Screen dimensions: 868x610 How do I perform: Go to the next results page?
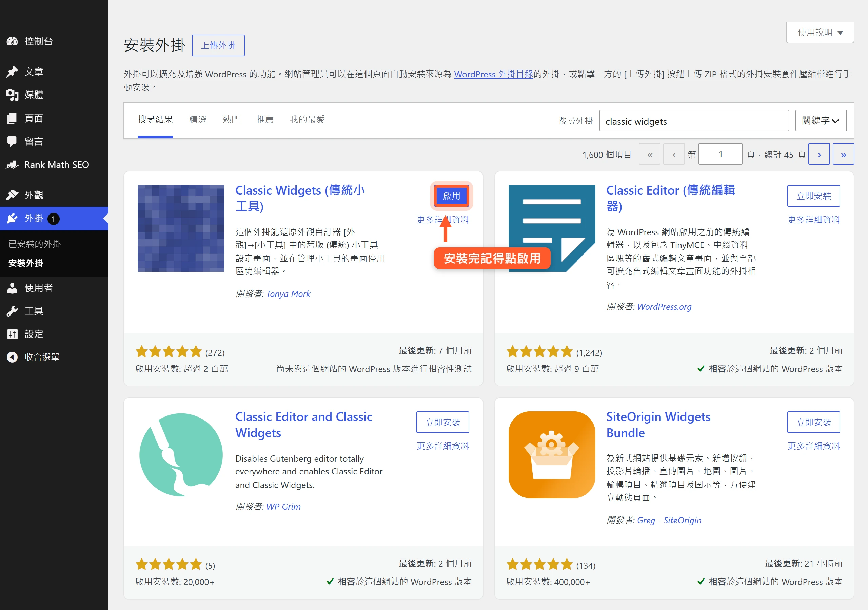point(819,154)
